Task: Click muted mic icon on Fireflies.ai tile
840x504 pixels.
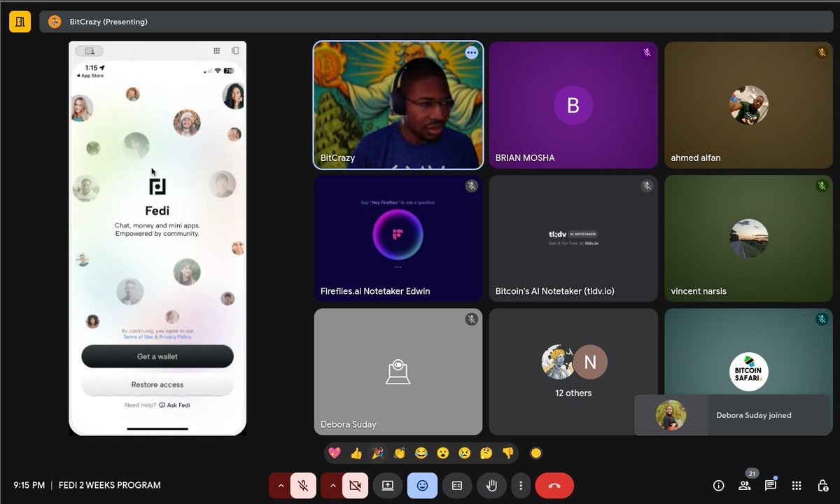Action: (x=472, y=185)
